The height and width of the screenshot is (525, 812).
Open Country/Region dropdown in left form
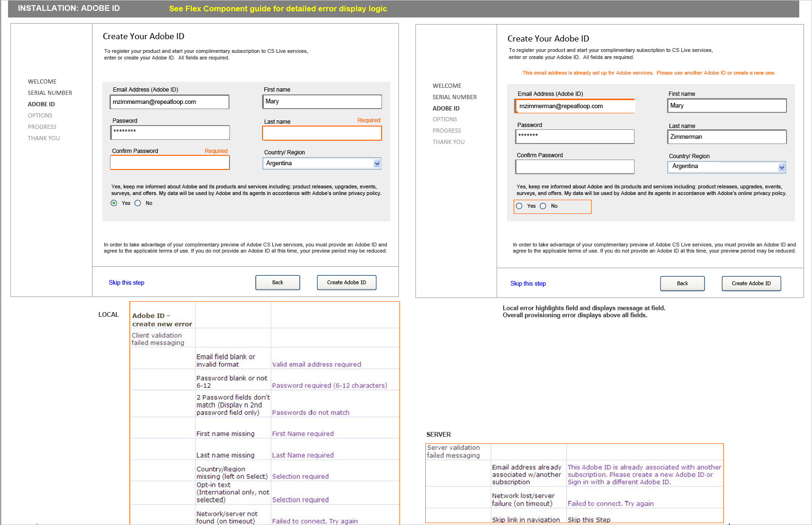(322, 163)
